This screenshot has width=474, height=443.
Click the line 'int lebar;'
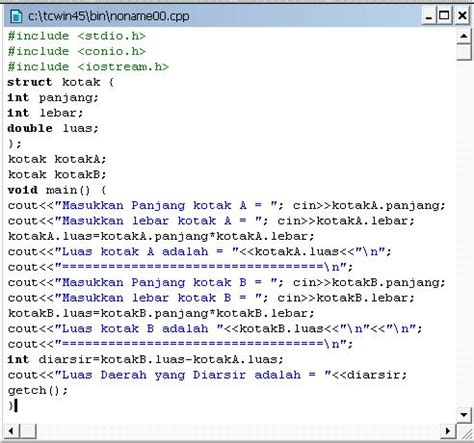pos(45,113)
